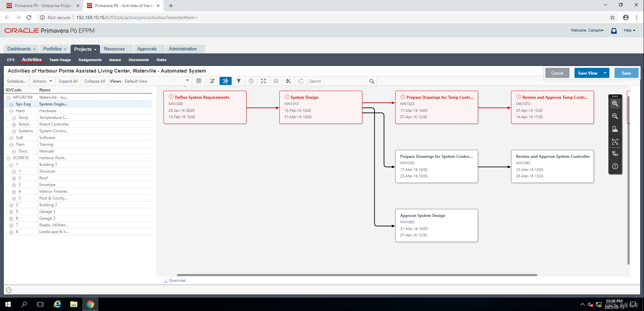Select the System Design activity box
The height and width of the screenshot is (311, 644).
tap(321, 107)
